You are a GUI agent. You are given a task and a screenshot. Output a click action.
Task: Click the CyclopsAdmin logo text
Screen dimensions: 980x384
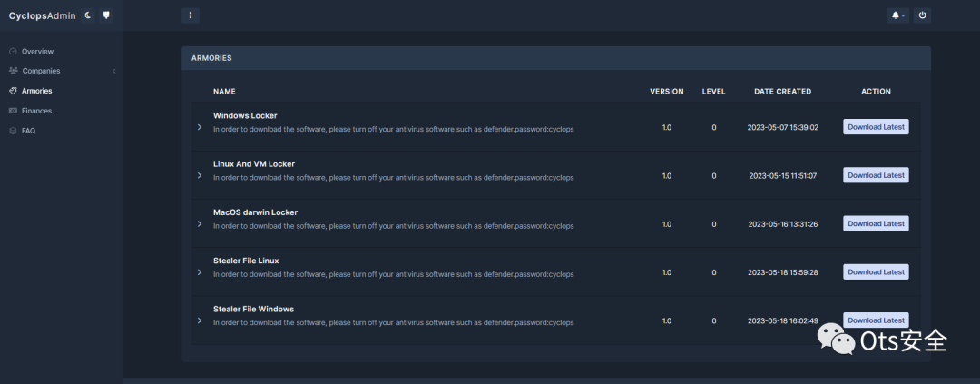pos(42,15)
